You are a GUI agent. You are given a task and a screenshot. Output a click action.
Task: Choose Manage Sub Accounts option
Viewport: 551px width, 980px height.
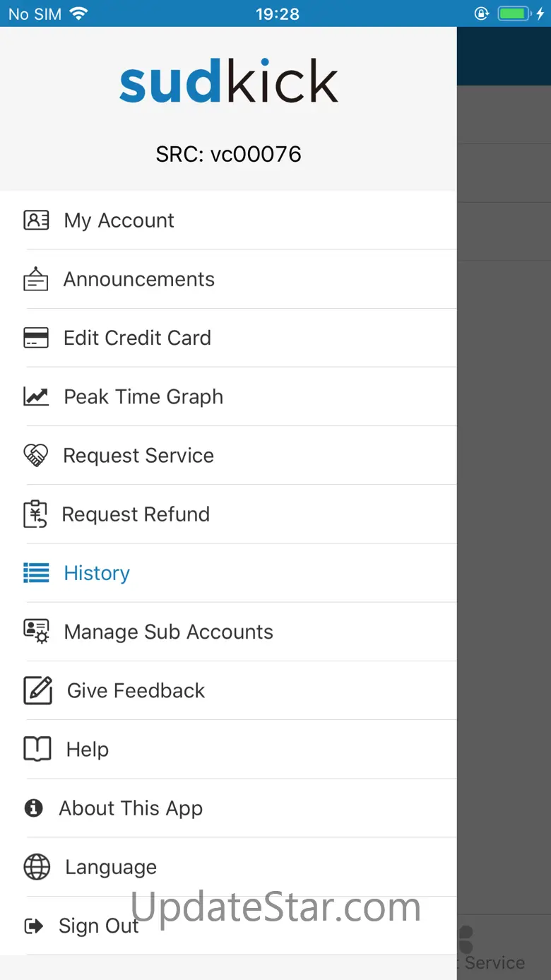click(x=168, y=632)
